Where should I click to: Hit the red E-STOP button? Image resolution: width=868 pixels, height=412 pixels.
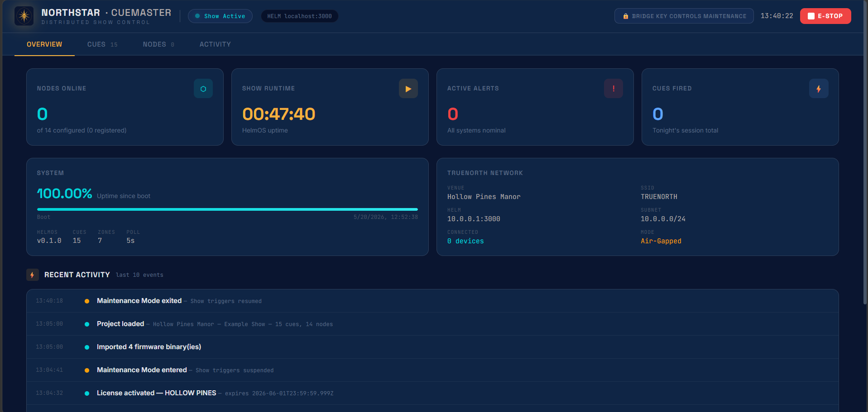click(x=825, y=16)
